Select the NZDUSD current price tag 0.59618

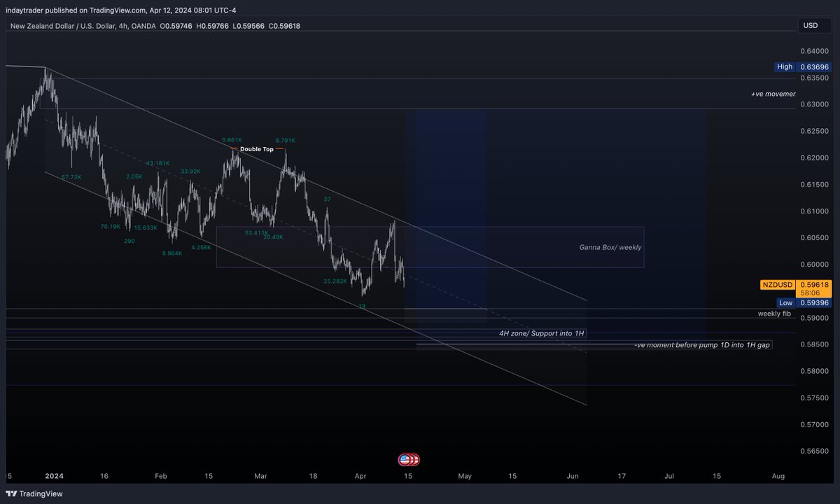tap(797, 290)
